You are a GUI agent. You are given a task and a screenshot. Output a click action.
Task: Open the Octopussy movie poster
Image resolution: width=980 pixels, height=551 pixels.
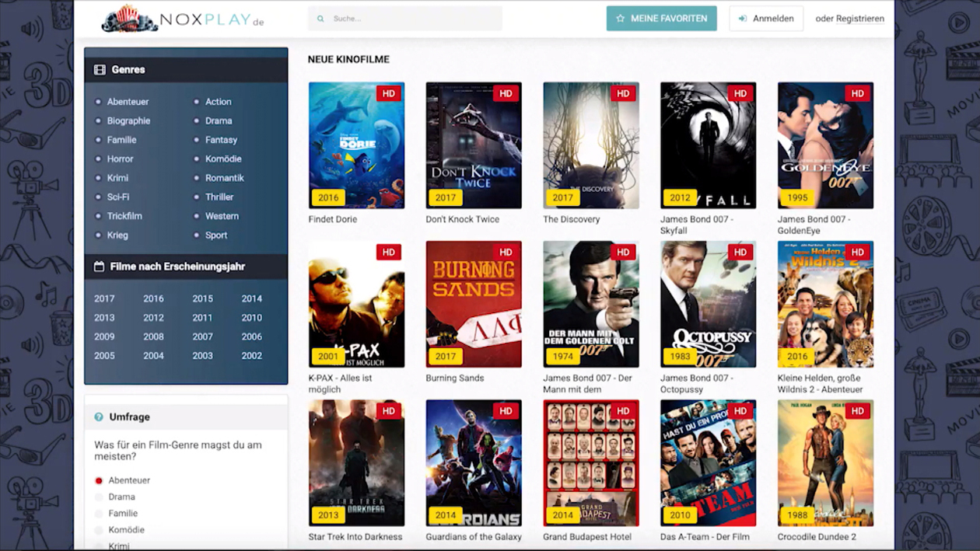709,304
